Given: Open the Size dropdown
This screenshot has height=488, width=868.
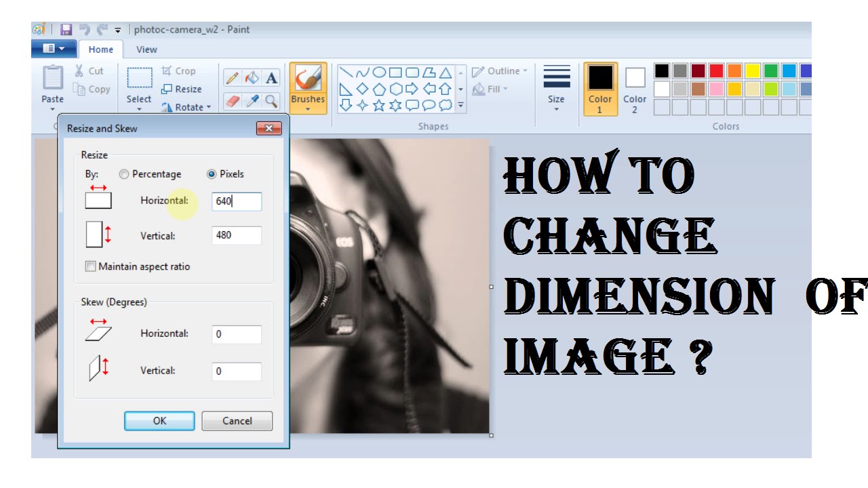Looking at the screenshot, I should click(x=556, y=88).
